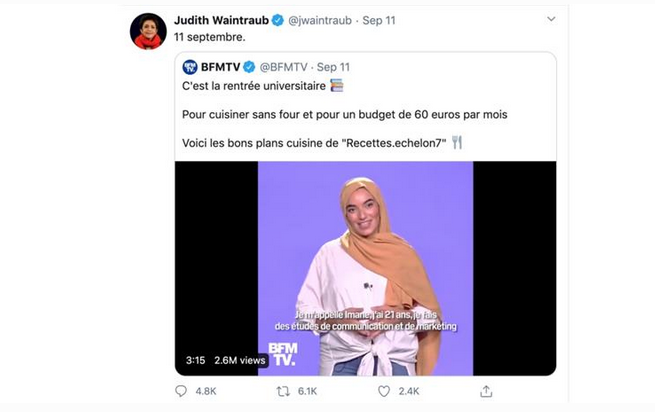Click Judith Waintraub's verified badge
Screen dimensions: 655x412
click(278, 20)
